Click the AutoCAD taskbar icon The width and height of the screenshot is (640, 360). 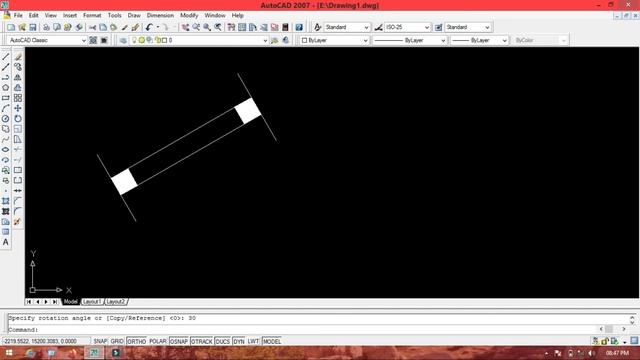(94, 353)
